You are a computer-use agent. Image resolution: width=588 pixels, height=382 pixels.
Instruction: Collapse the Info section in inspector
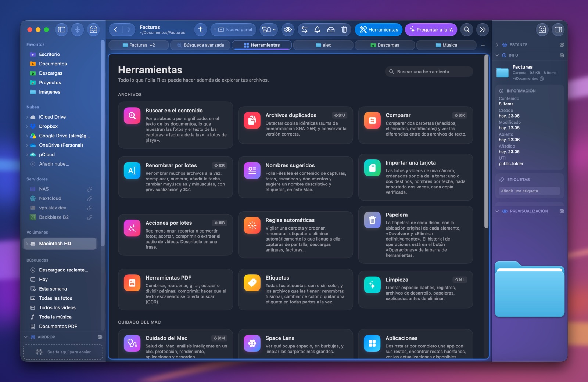[497, 55]
